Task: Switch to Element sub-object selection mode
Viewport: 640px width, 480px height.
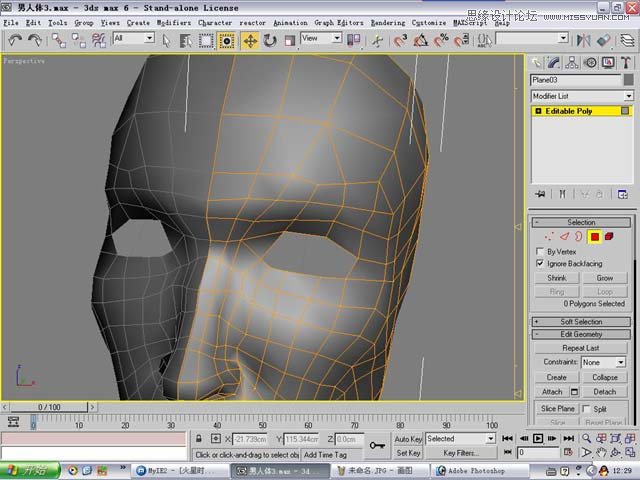Action: click(609, 237)
